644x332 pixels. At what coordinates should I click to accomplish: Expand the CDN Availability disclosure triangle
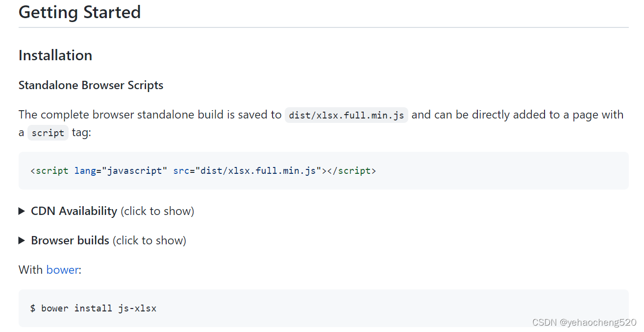pos(22,211)
